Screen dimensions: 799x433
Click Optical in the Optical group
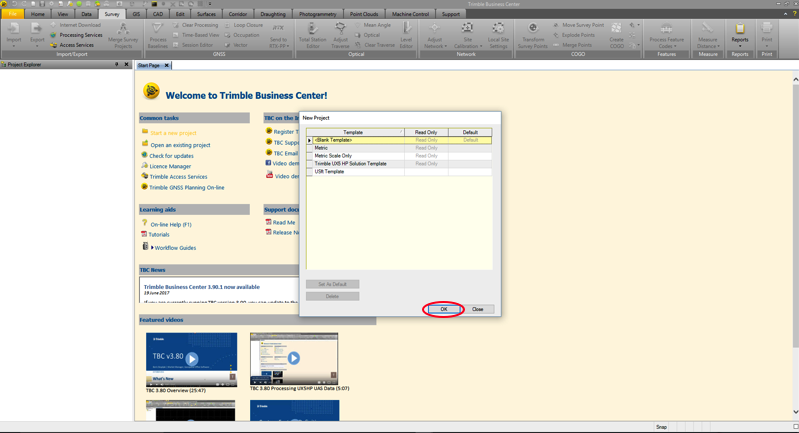(367, 35)
